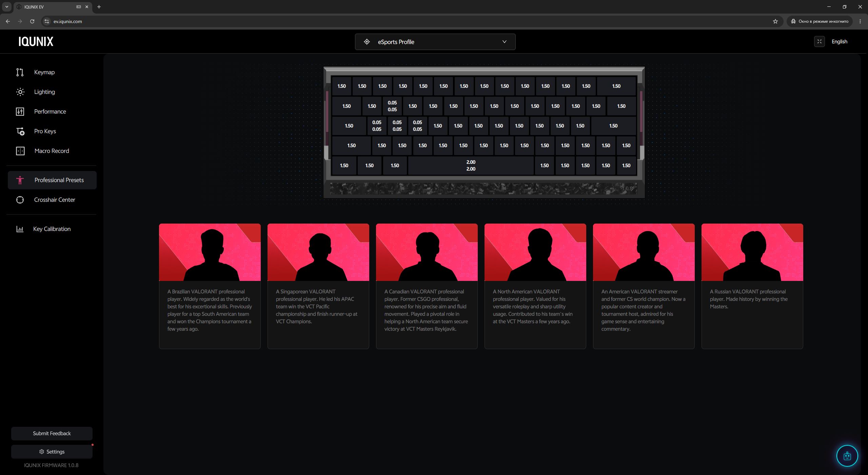Go back in browser history
868x475 pixels.
[8, 21]
